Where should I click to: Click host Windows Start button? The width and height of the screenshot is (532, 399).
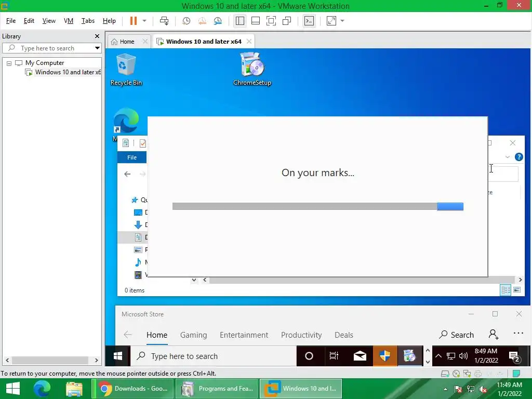pyautogui.click(x=13, y=389)
